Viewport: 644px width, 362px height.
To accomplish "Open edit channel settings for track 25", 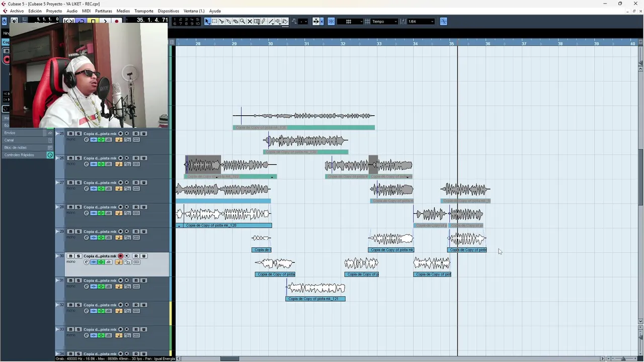I will click(87, 140).
